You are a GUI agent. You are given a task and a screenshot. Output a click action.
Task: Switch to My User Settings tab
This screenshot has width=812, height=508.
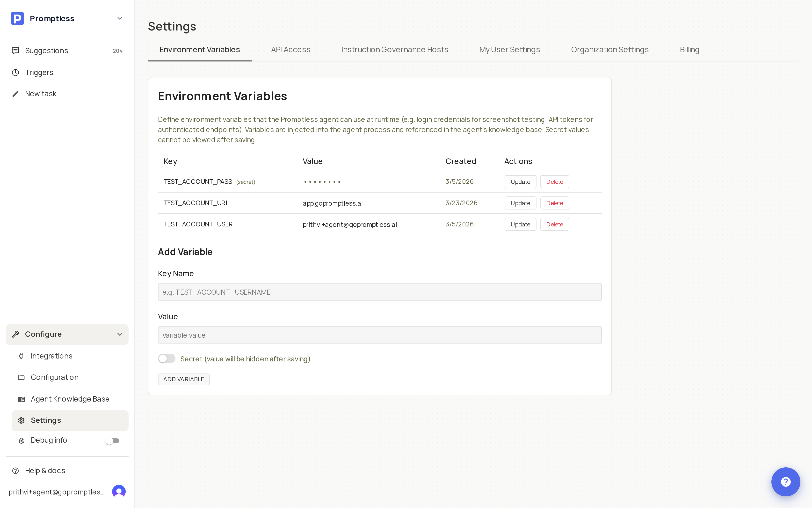pos(509,50)
